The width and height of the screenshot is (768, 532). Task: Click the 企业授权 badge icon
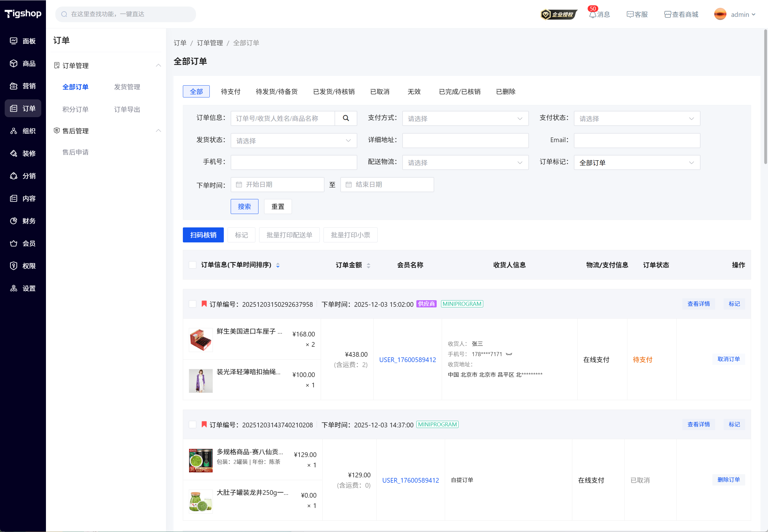(x=559, y=14)
